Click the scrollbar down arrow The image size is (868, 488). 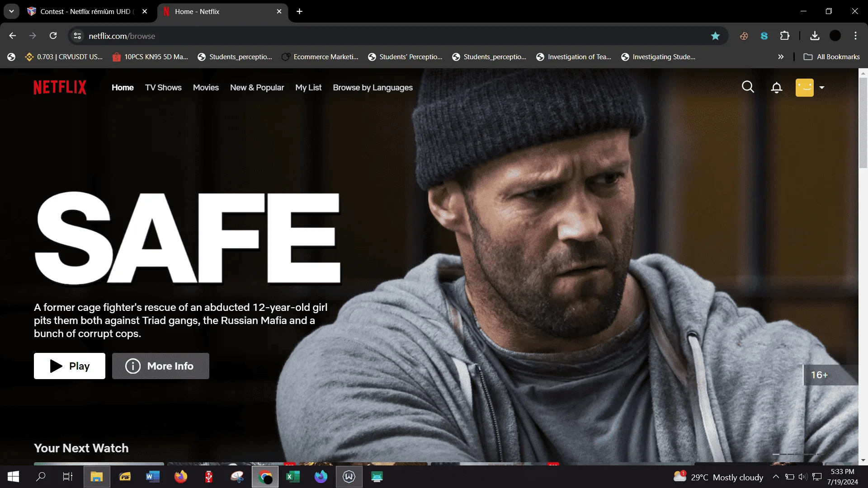coord(863,460)
